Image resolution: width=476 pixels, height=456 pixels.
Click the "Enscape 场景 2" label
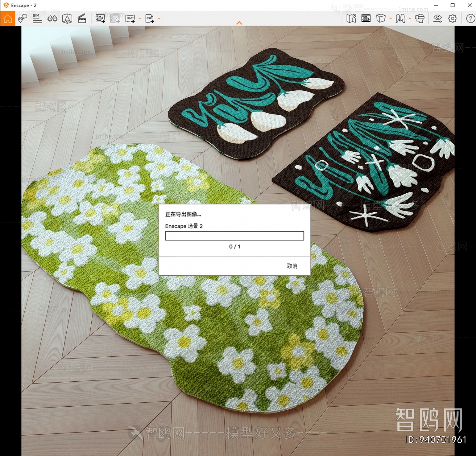(x=184, y=226)
